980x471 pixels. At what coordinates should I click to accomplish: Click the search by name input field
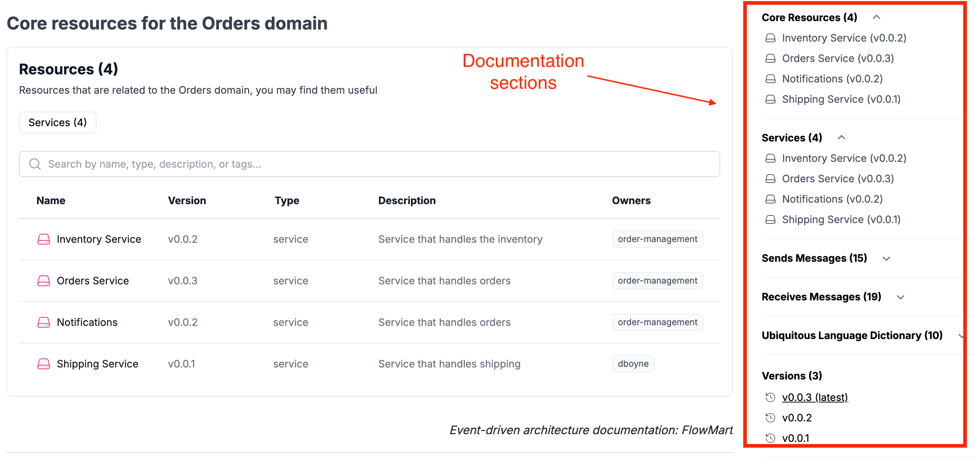[228, 164]
